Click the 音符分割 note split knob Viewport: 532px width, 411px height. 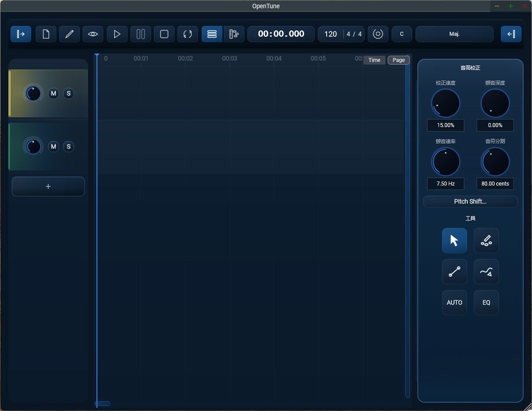pyautogui.click(x=495, y=162)
